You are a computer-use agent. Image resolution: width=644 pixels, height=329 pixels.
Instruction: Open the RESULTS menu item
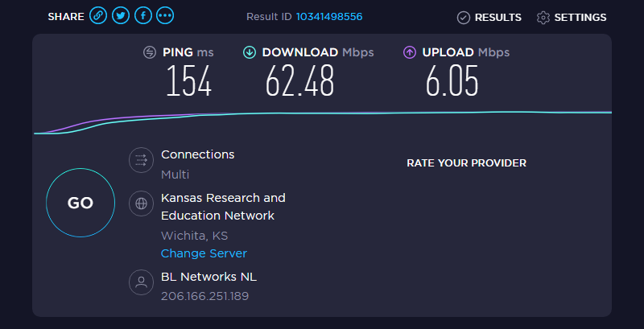click(489, 18)
